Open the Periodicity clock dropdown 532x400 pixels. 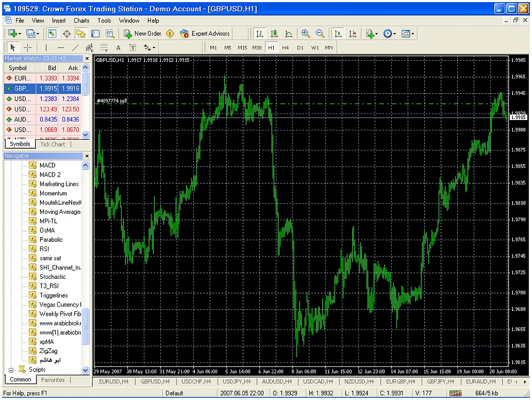coord(389,34)
